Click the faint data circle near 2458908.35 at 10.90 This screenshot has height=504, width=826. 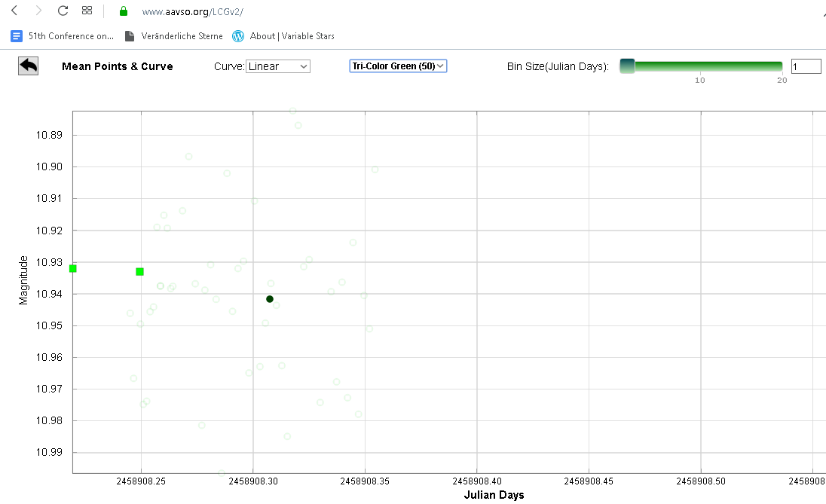pyautogui.click(x=375, y=170)
